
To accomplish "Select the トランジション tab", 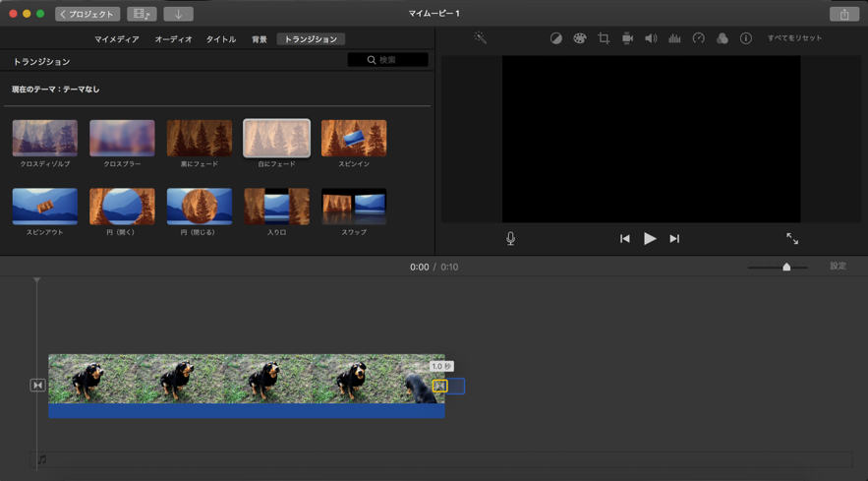I will coord(311,39).
